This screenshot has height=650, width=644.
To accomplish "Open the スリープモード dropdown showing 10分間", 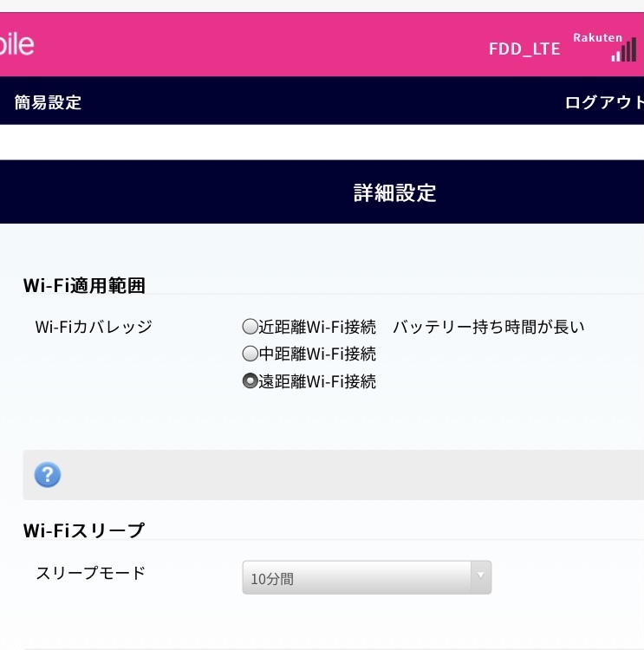I will [x=355, y=578].
